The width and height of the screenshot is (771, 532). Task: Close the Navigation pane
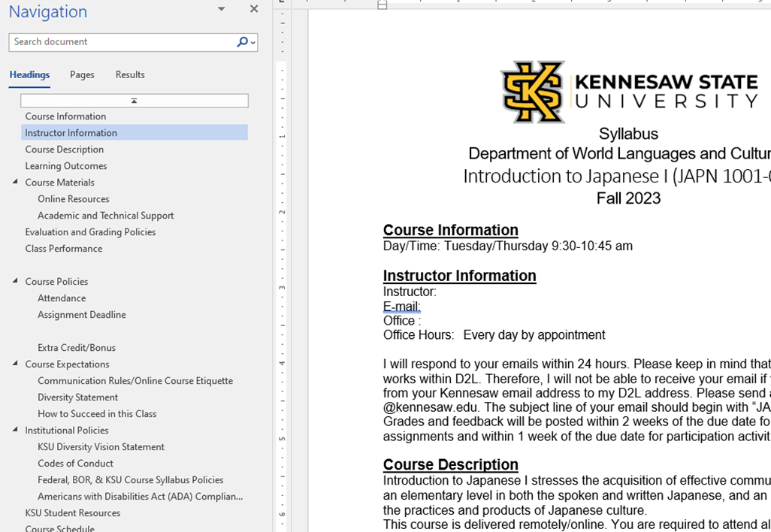[254, 9]
